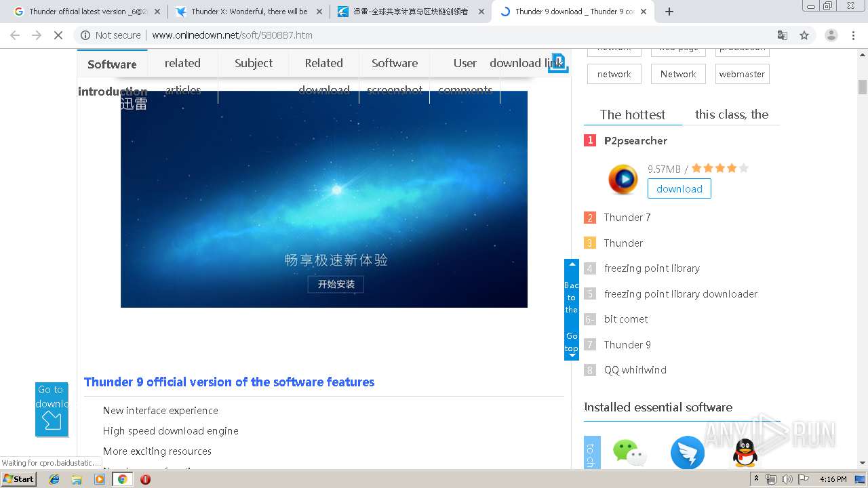Open the network tray icon

(x=771, y=479)
